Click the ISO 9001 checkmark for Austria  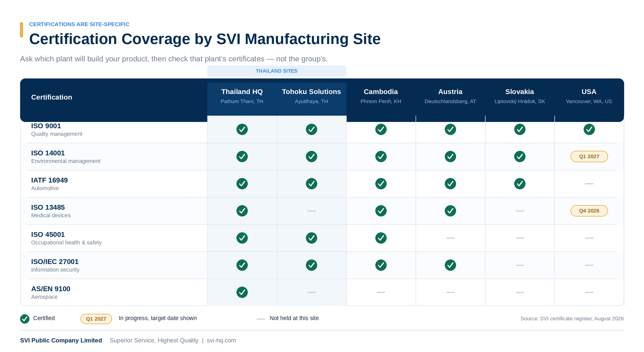click(x=450, y=129)
